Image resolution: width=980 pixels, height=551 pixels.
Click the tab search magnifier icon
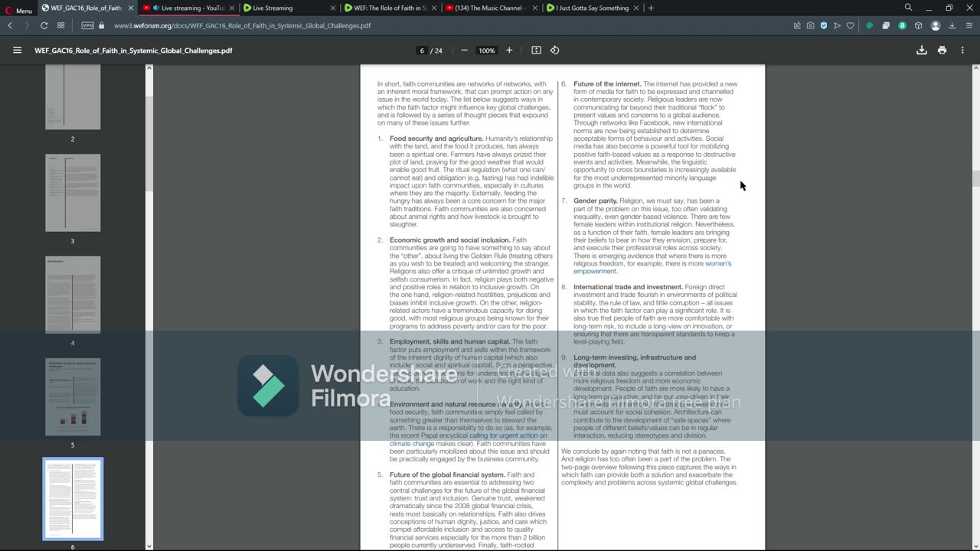pos(908,8)
